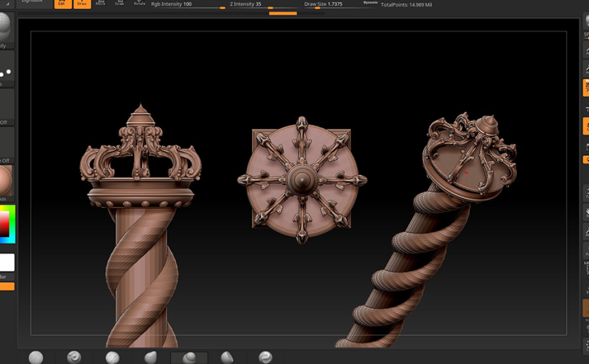589x364 pixels.
Task: Click the small triangle arrow at top-left corner
Action: coord(7,4)
